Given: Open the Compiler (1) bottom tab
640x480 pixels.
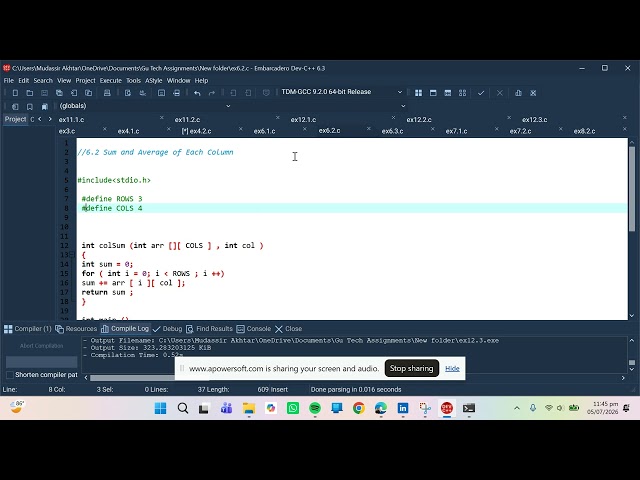Looking at the screenshot, I should [28, 329].
